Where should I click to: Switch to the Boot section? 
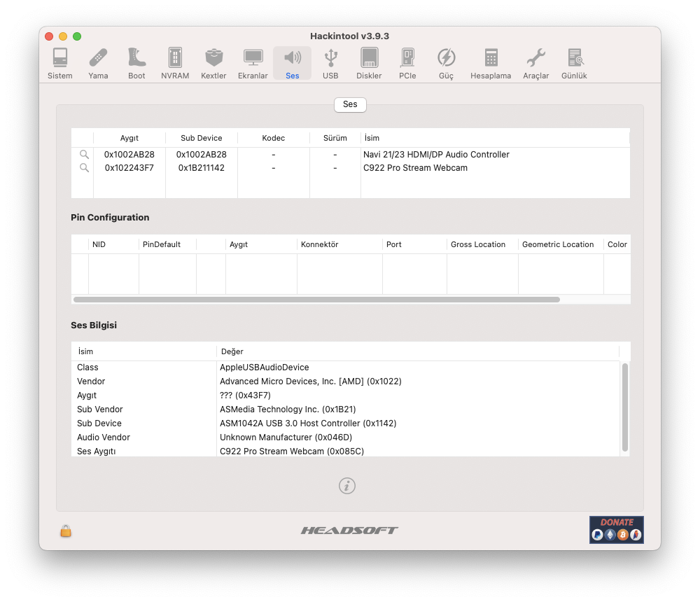136,63
